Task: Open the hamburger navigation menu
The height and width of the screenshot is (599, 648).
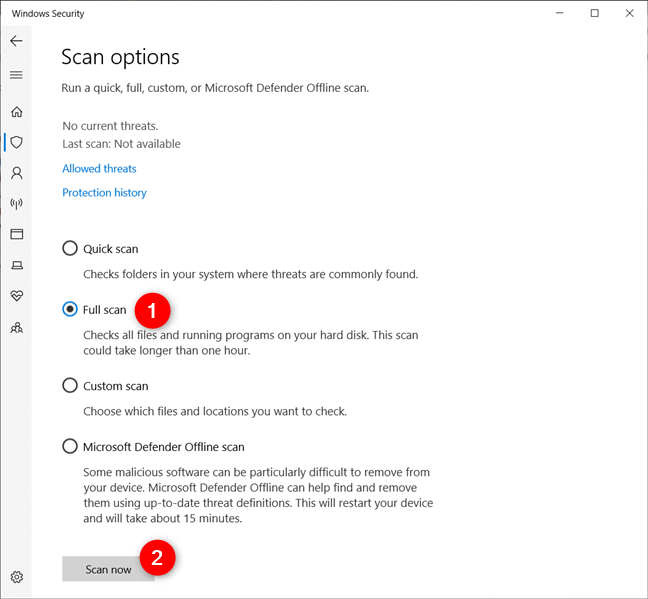Action: (x=17, y=75)
